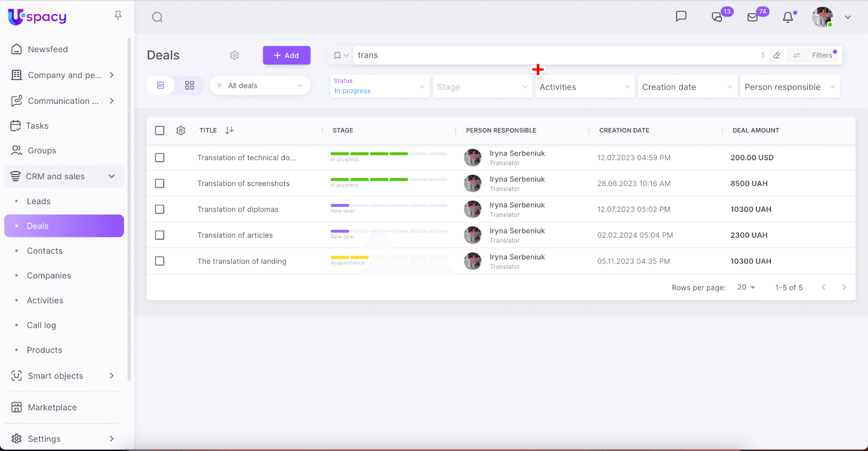Viewport: 868px width, 451px height.
Task: Select the Translation of articles checkbox
Action: tap(159, 236)
